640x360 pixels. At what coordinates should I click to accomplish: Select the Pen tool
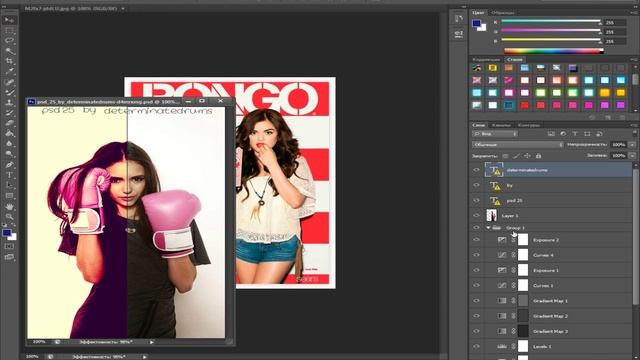9,164
